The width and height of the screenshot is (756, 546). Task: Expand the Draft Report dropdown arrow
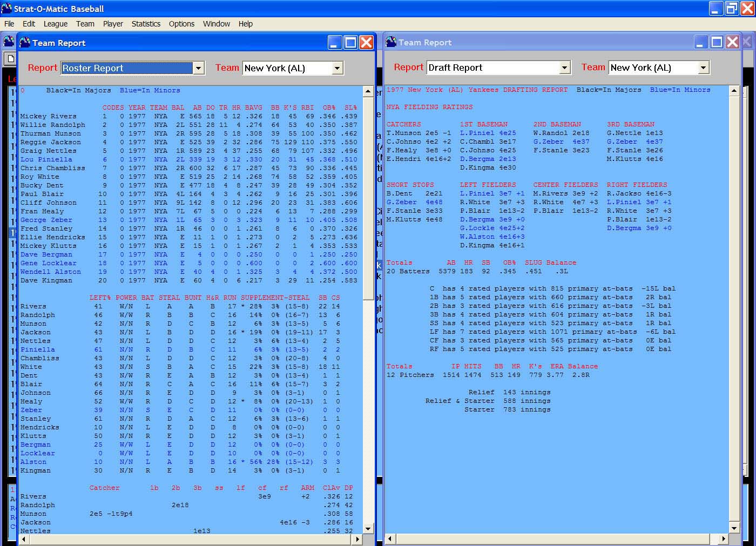[564, 68]
